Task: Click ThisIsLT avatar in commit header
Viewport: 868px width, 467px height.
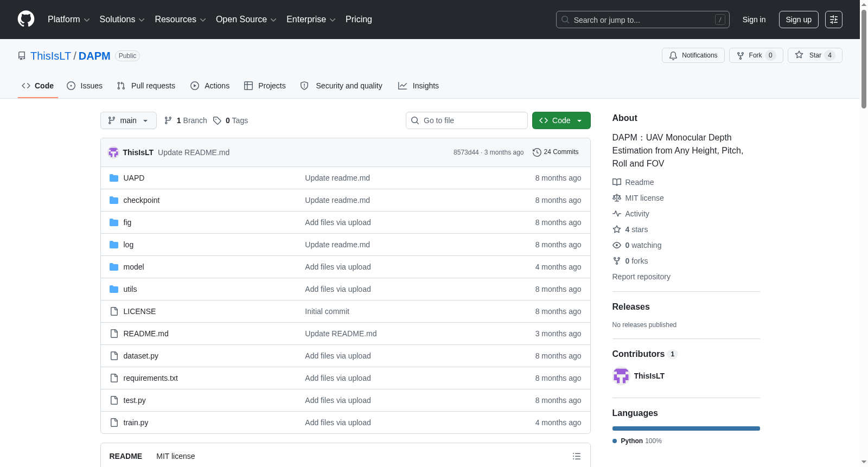Action: point(113,152)
